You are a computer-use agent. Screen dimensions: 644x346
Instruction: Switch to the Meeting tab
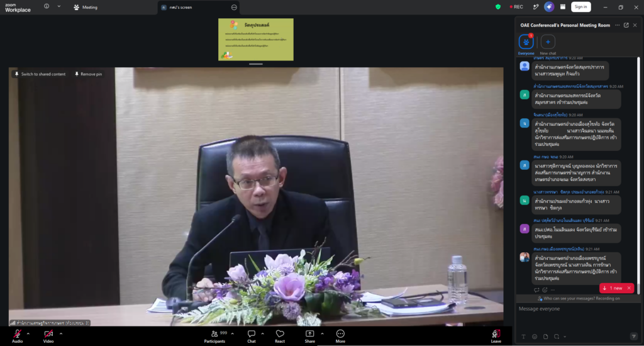(86, 7)
